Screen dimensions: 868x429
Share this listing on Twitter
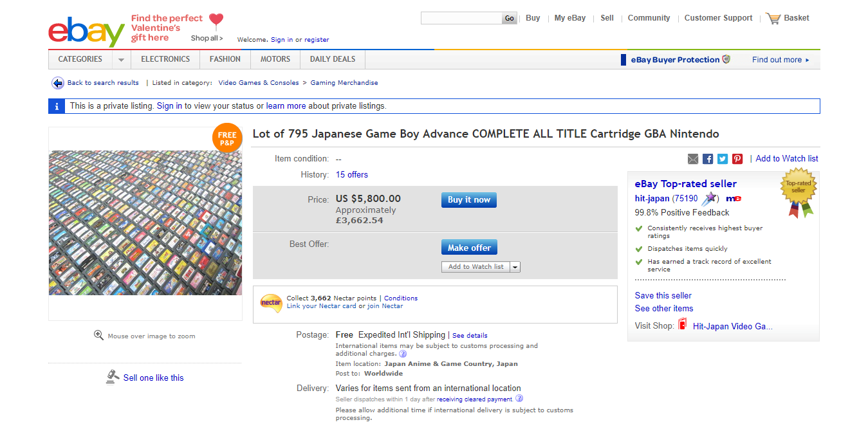[x=723, y=159]
